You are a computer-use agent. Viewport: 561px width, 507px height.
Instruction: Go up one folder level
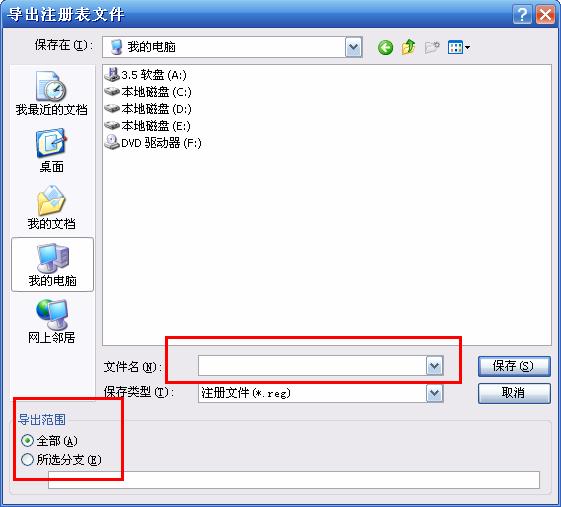[x=408, y=47]
